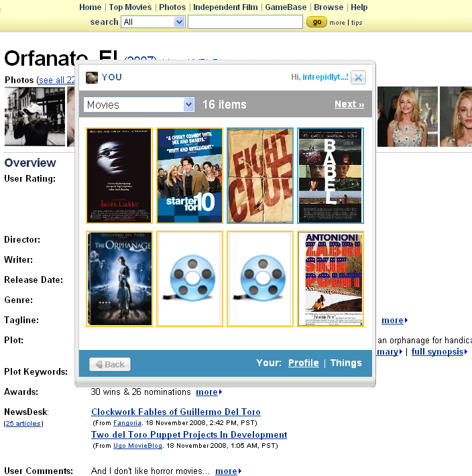This screenshot has width=472, height=476.
Task: Click the 16 items count text
Action: pyautogui.click(x=225, y=105)
